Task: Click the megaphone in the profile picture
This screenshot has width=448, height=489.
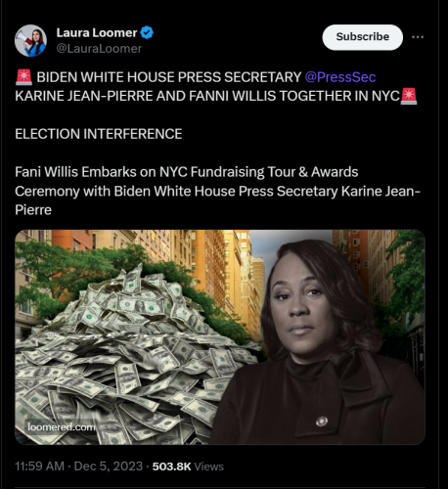Action: coord(22,37)
